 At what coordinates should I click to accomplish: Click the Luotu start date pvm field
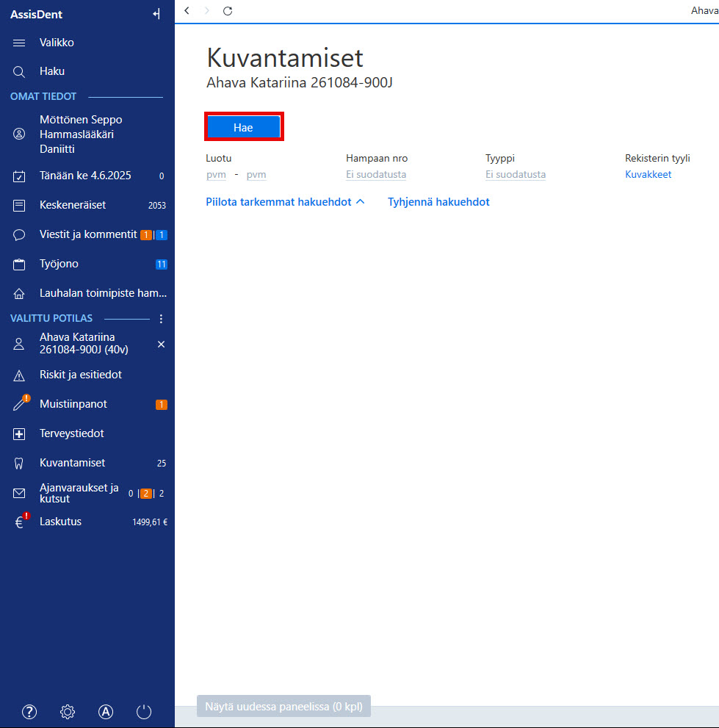[x=217, y=175]
